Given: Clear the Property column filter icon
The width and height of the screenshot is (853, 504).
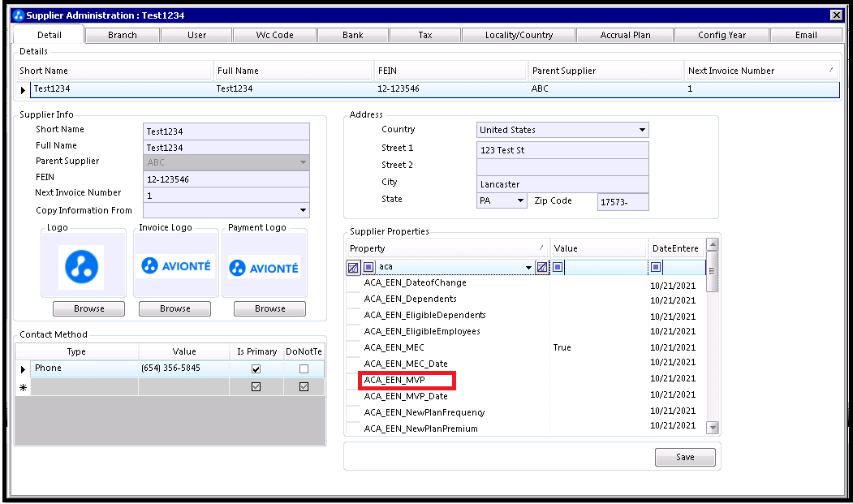Looking at the screenshot, I should coord(542,267).
